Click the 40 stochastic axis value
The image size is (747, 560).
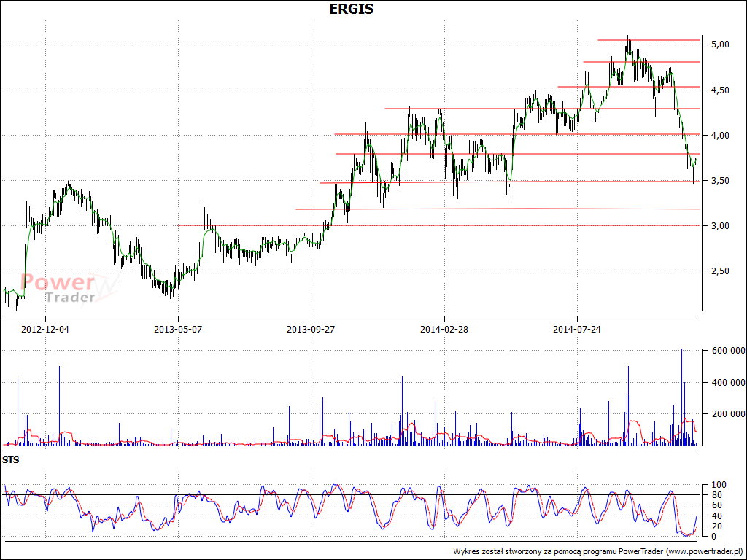click(x=716, y=516)
